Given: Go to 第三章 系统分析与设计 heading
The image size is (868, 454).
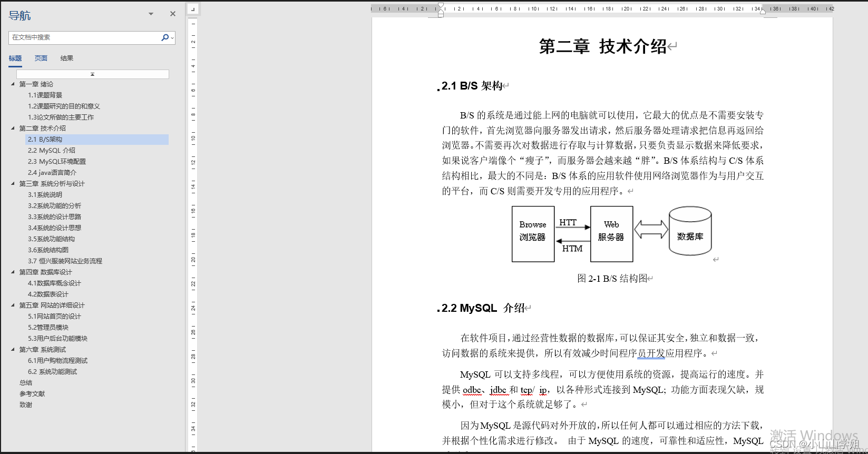Looking at the screenshot, I should point(52,184).
